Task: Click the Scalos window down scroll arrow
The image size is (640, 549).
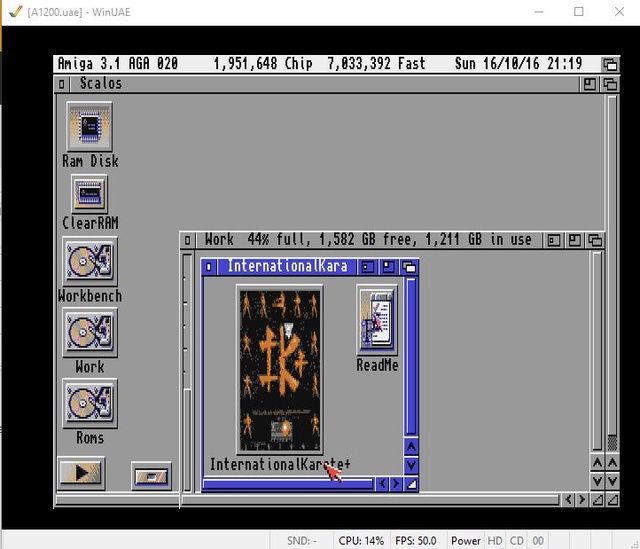Action: pyautogui.click(x=612, y=481)
